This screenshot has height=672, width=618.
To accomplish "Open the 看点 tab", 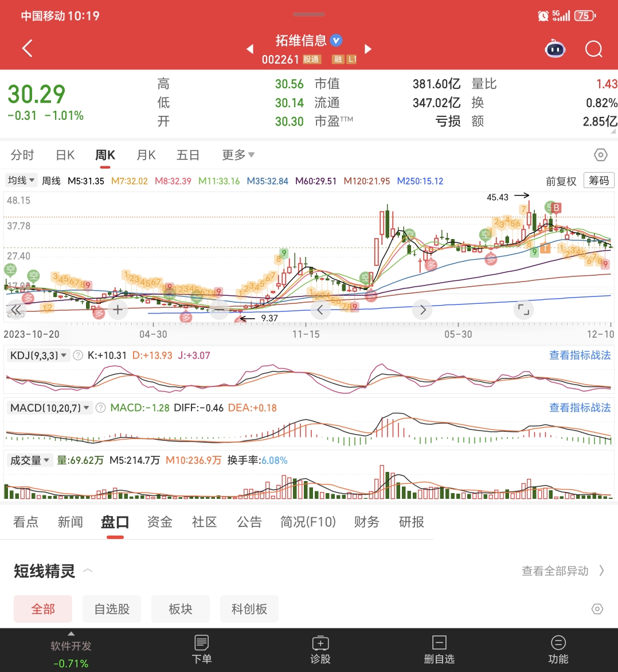I will (x=26, y=522).
